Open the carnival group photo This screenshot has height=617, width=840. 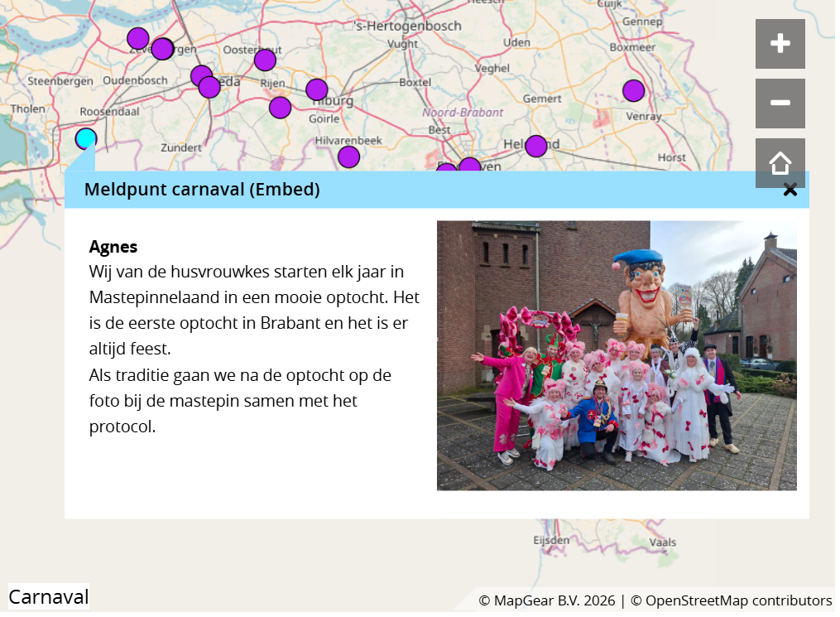pos(617,355)
